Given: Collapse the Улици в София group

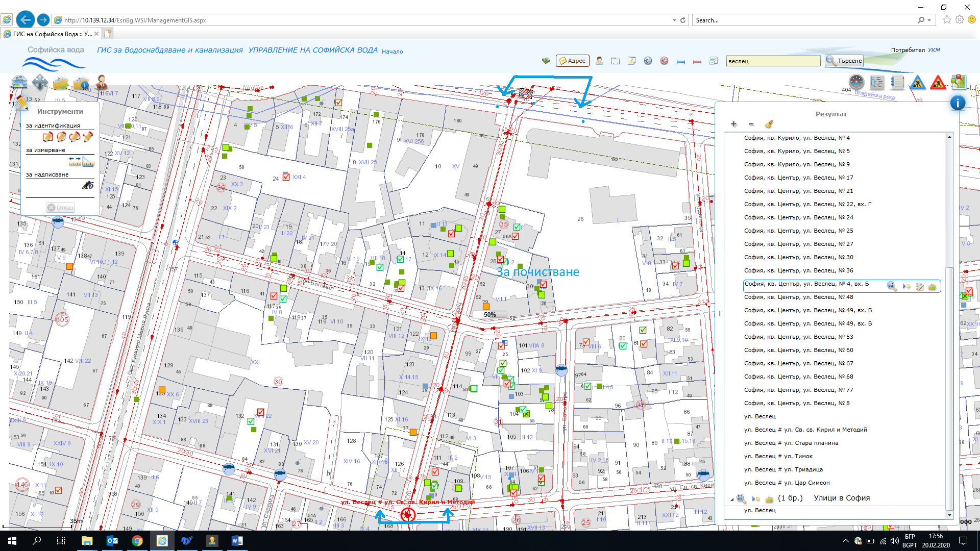Looking at the screenshot, I should pyautogui.click(x=732, y=499).
